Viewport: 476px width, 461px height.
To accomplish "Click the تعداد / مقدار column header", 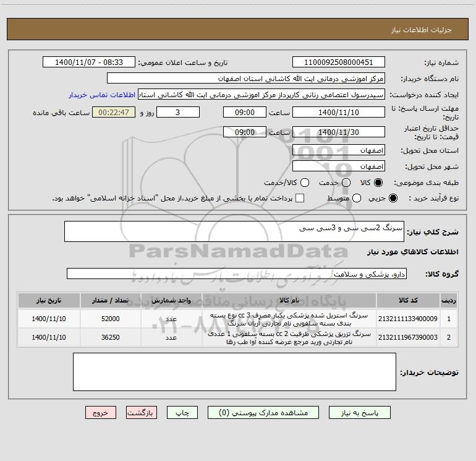I will (x=110, y=300).
